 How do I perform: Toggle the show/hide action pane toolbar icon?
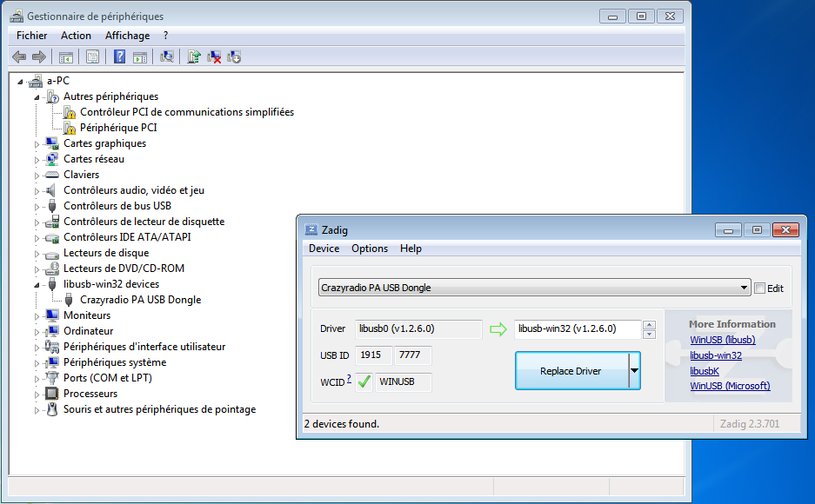[140, 57]
